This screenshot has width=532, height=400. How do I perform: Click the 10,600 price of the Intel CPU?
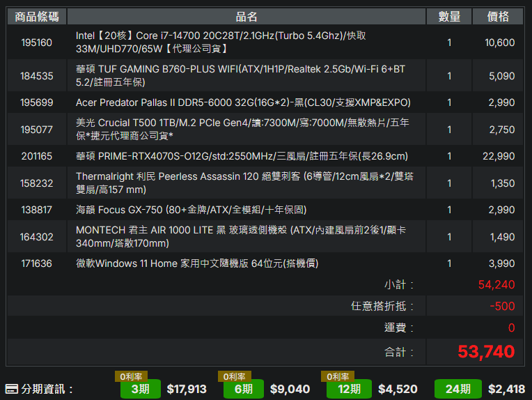[x=500, y=43]
